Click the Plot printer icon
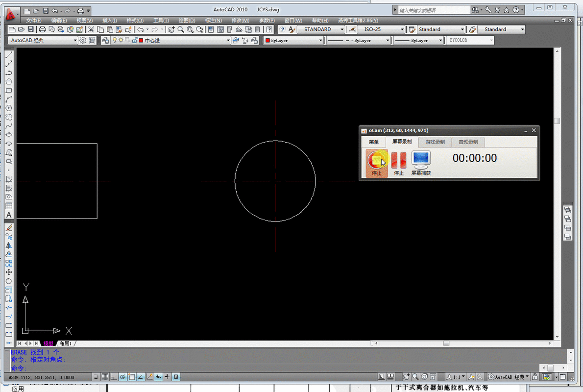This screenshot has width=583, height=392. pos(42,29)
